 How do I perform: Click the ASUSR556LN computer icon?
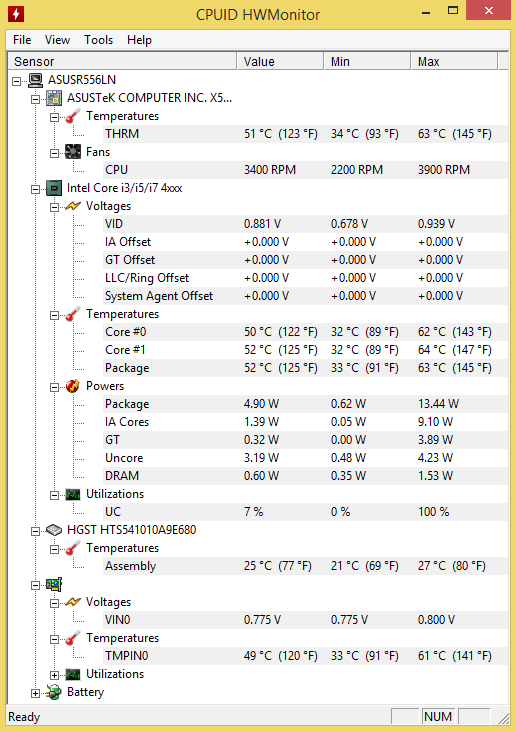pyautogui.click(x=35, y=80)
